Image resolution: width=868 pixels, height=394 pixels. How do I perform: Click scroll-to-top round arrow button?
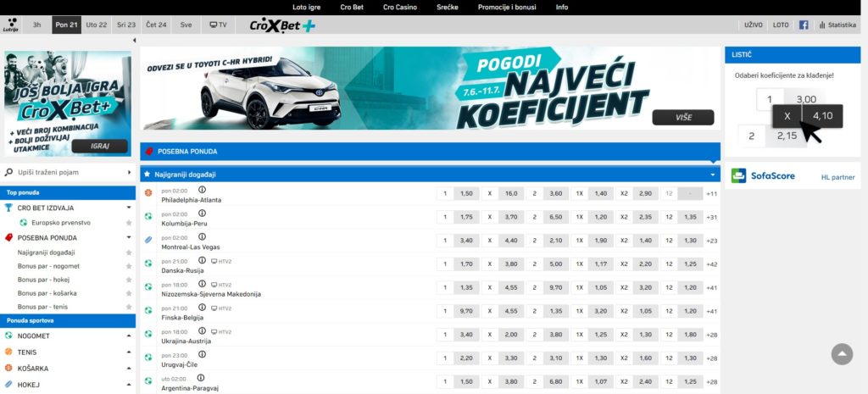tap(842, 353)
